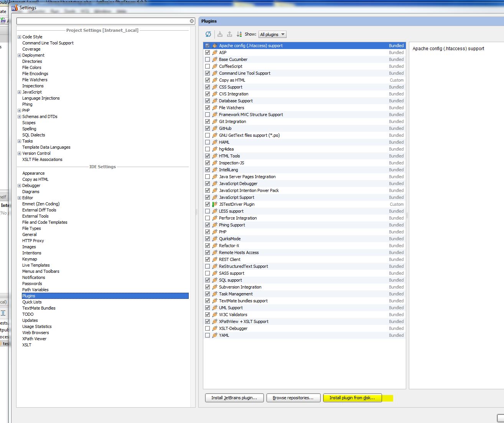Click the Browse repositories button
Image resolution: width=504 pixels, height=423 pixels.
(x=293, y=398)
